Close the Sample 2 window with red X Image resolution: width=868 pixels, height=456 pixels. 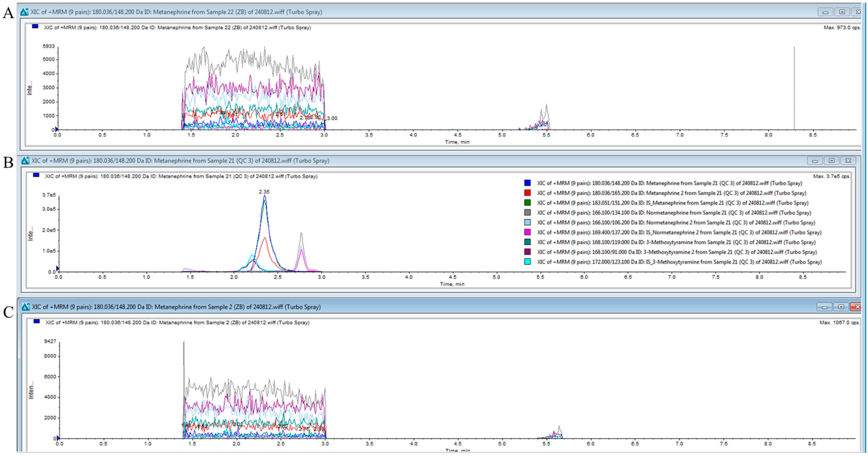857,307
